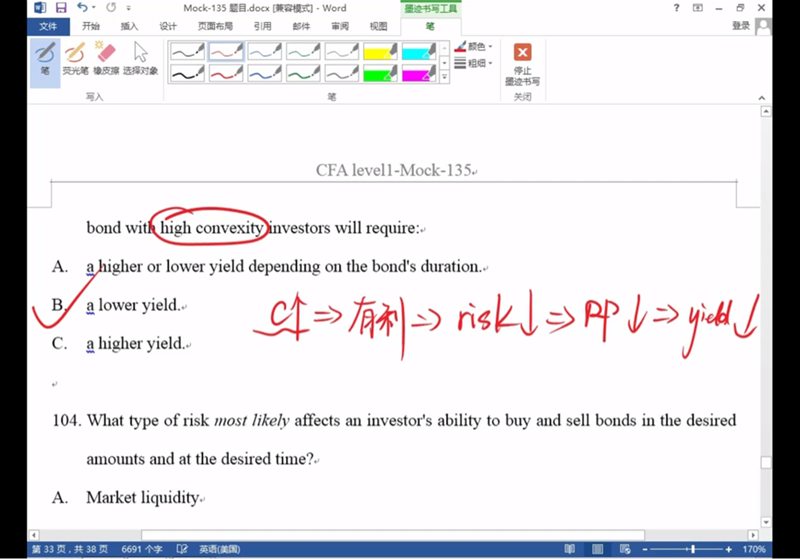Viewport: 800px width, 559px height.
Task: Switch to the Page Layout tab (页面布局)
Action: [215, 27]
